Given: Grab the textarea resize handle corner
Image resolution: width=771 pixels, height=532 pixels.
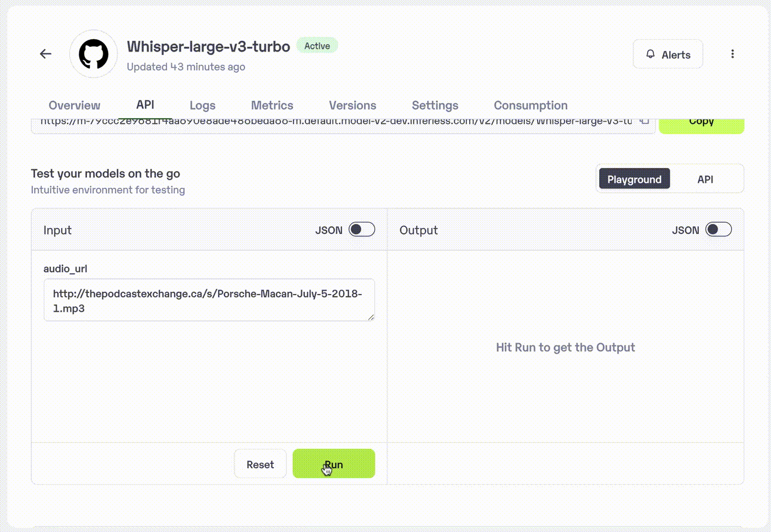Looking at the screenshot, I should [x=371, y=317].
